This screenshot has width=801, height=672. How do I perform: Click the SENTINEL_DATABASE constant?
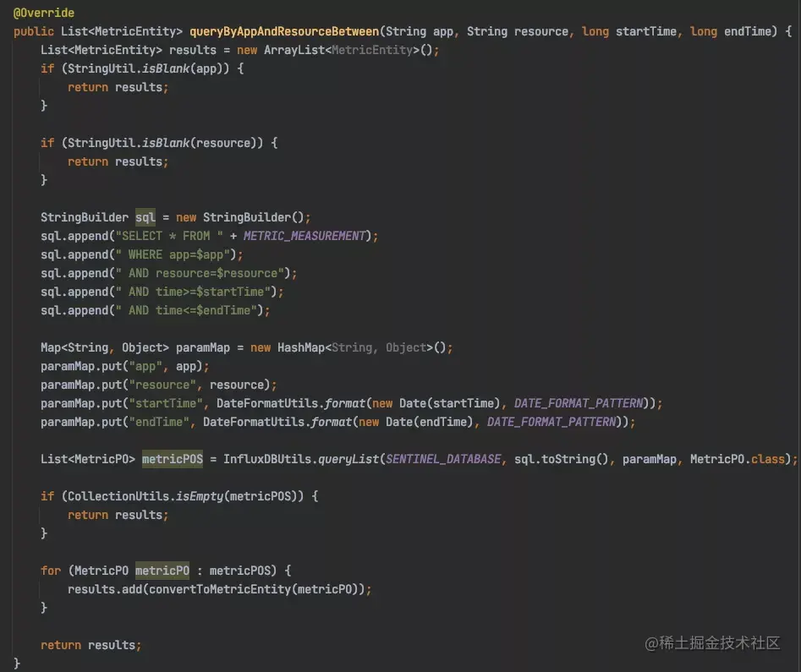(443, 459)
